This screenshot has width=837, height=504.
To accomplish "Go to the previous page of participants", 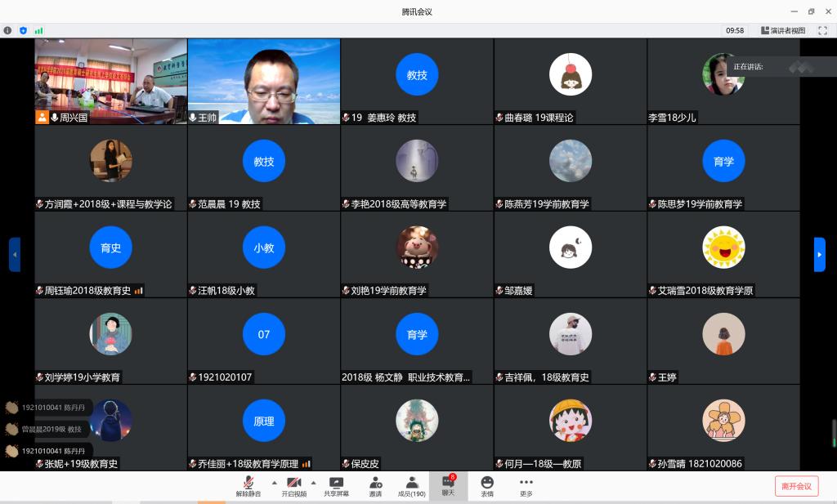I will pos(15,254).
